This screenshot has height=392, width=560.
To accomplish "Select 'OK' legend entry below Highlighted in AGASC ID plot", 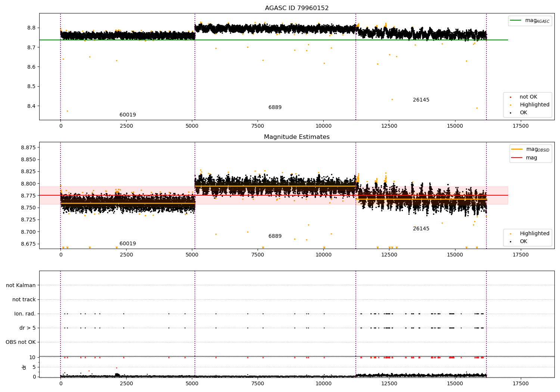I will (x=523, y=113).
